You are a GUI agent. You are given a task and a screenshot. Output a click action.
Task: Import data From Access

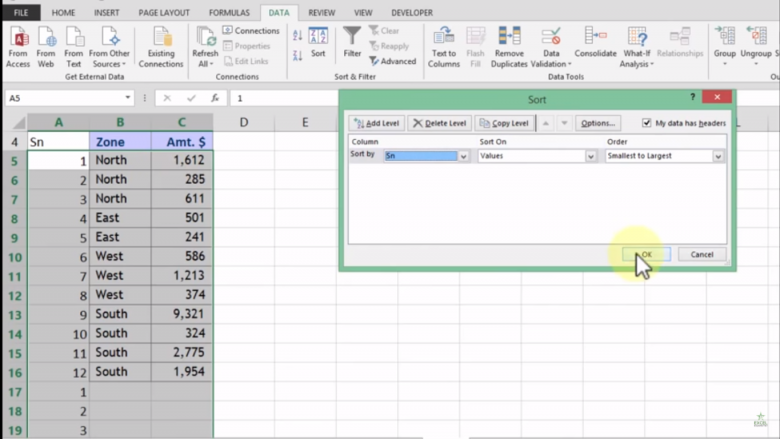click(x=18, y=48)
